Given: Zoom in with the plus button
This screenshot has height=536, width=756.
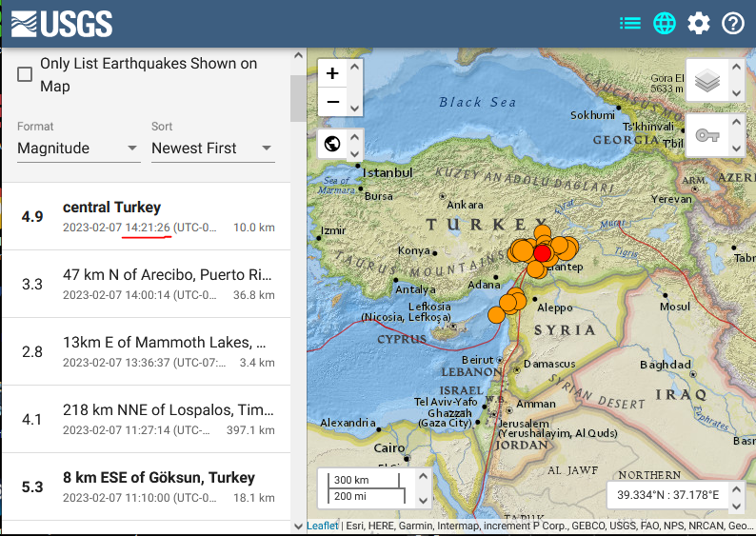Looking at the screenshot, I should click(332, 73).
